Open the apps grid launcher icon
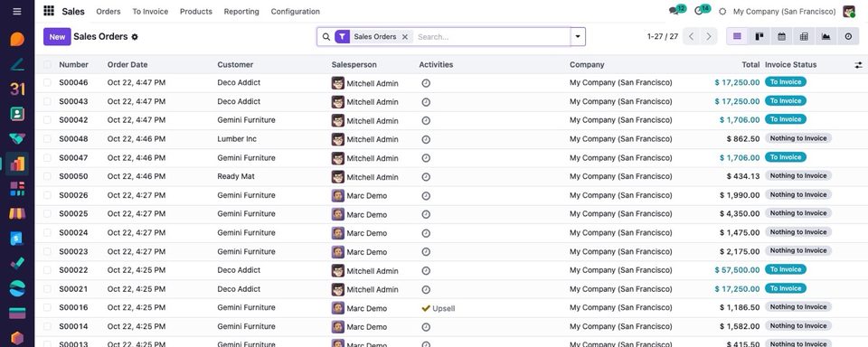The width and height of the screenshot is (868, 347). pos(49,11)
